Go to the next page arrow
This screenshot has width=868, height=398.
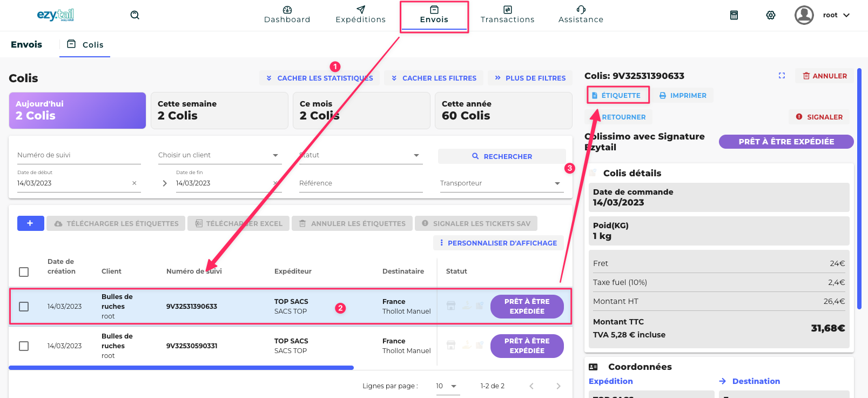pos(559,386)
